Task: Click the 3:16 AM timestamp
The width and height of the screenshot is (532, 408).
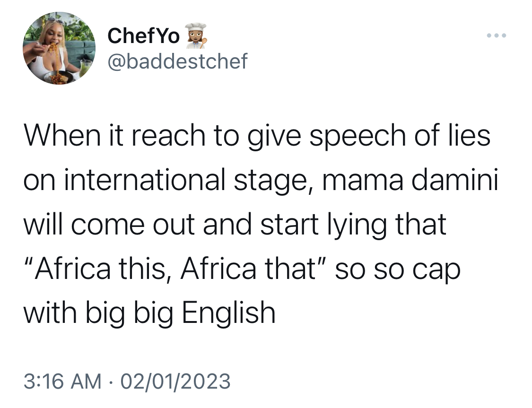Action: pyautogui.click(x=62, y=381)
